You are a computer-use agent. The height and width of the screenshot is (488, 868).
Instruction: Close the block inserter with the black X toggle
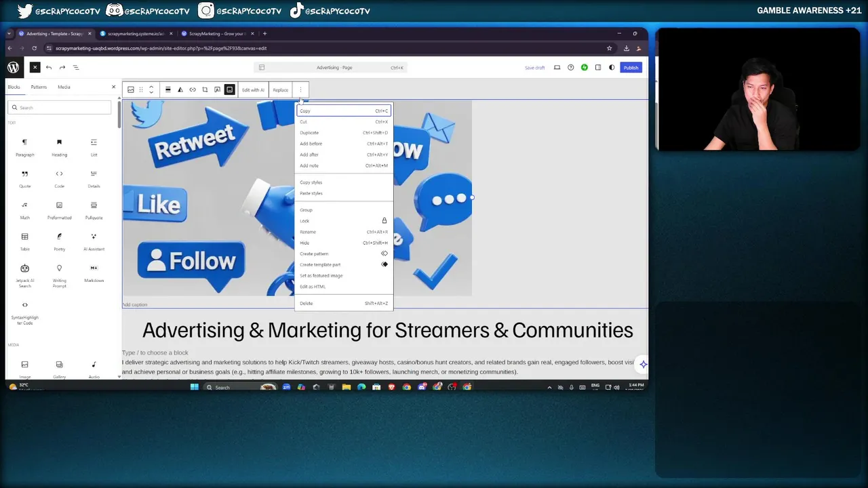click(x=35, y=67)
